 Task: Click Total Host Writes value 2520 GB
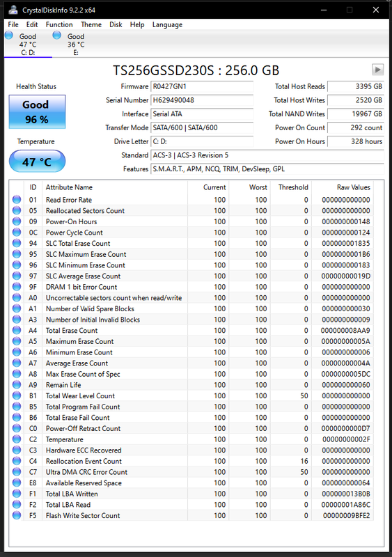click(x=355, y=100)
